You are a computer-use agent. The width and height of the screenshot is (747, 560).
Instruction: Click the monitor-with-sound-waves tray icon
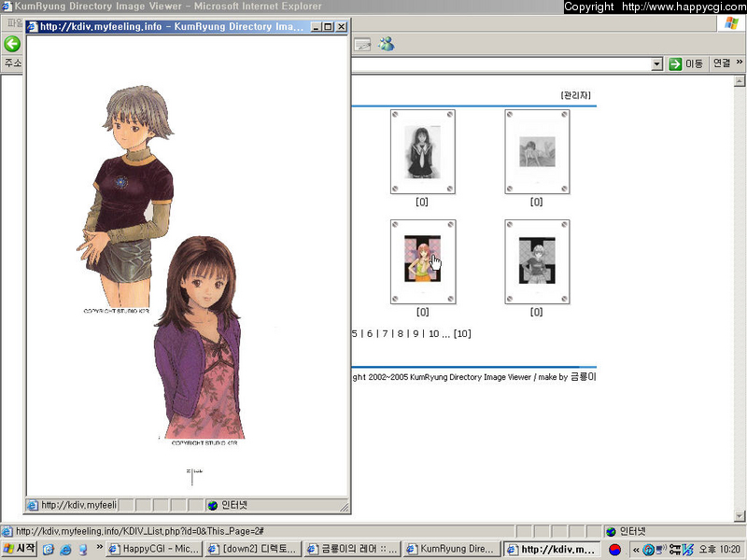[x=661, y=550]
